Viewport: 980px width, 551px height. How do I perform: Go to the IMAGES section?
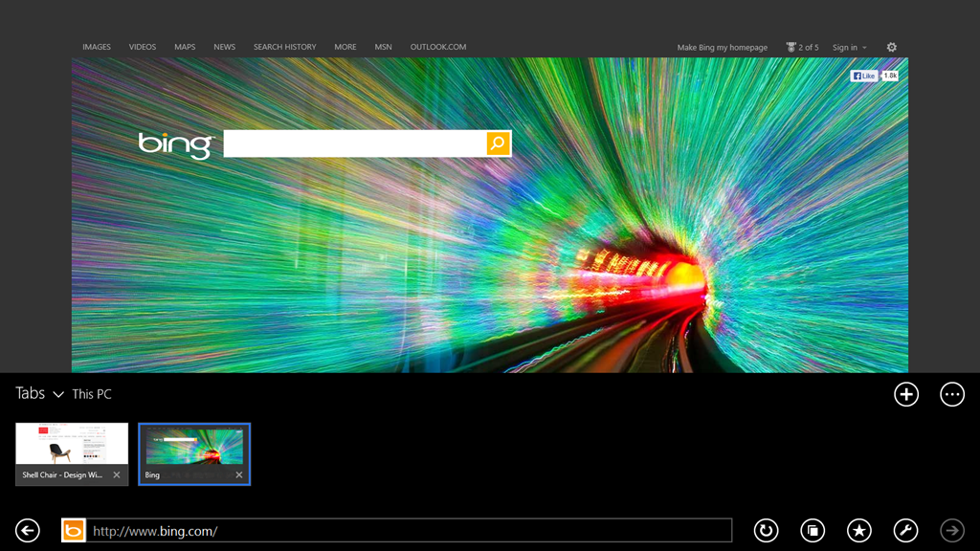coord(97,47)
